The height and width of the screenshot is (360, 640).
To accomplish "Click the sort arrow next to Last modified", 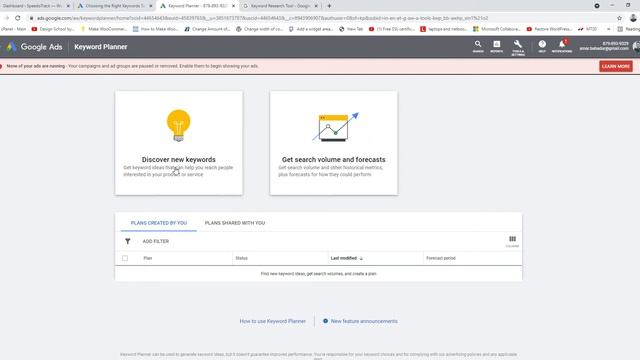I will pos(361,258).
